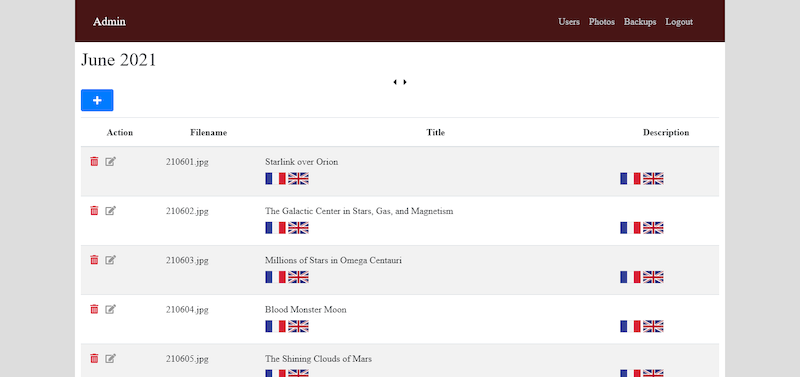This screenshot has height=377, width=800.
Task: Log out via Logout link
Action: (679, 22)
